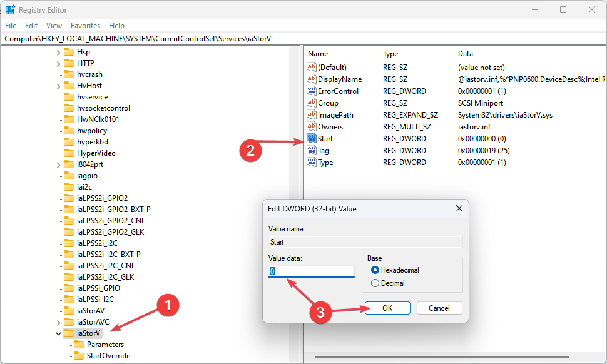
Task: Select the iaLPSS2i_GPIO2_BXT_P key
Action: coord(113,210)
